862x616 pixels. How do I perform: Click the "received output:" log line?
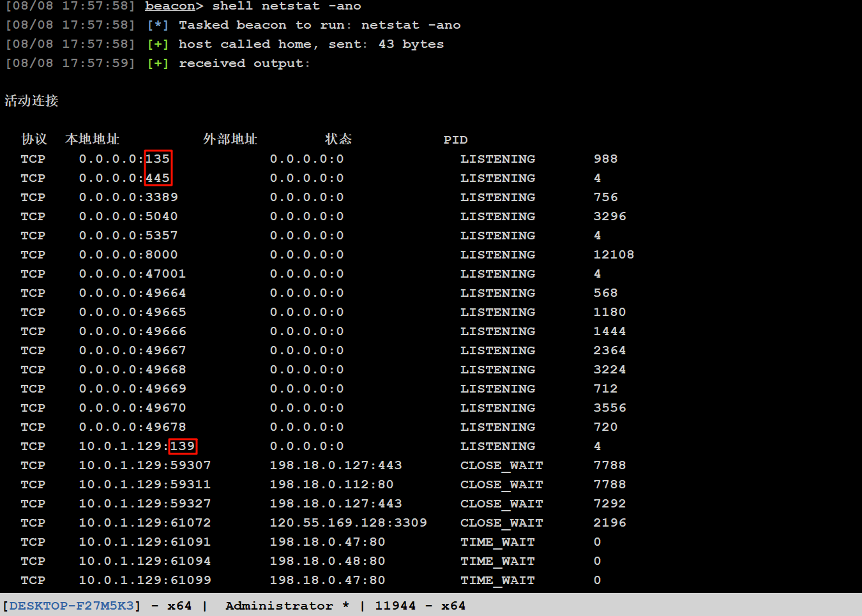click(x=244, y=63)
